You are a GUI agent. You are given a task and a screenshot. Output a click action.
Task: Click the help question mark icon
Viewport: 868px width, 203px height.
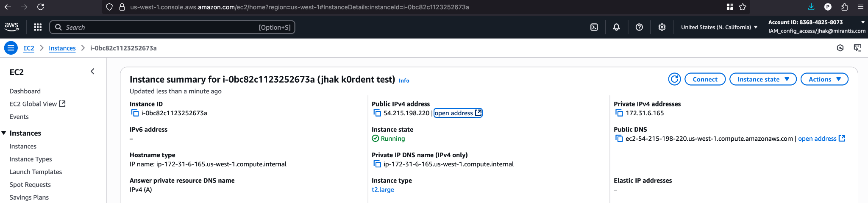point(639,27)
